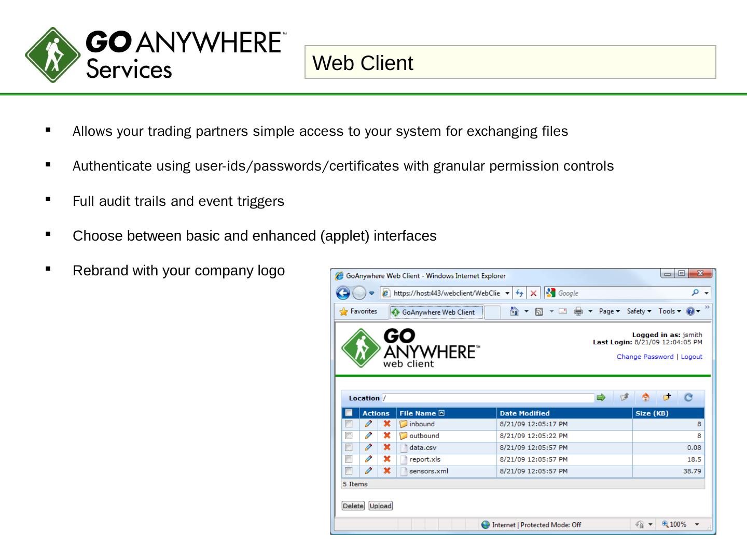This screenshot has width=747, height=560.
Task: Open the Home button dropdown arrow
Action: tap(526, 312)
